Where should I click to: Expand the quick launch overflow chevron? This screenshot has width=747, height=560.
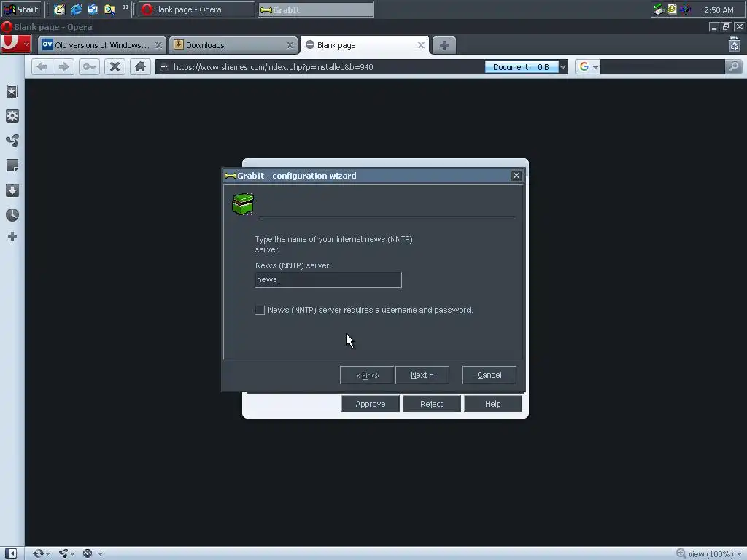[x=125, y=7]
